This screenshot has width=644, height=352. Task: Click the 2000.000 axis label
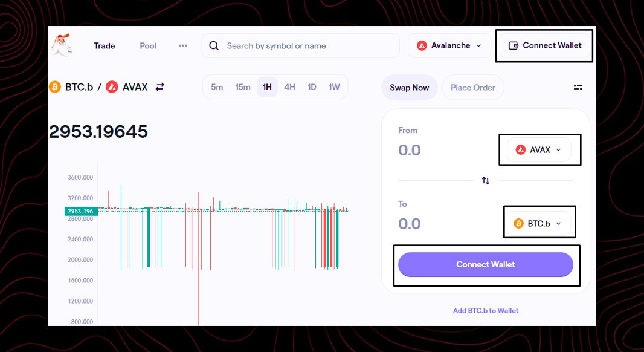80,260
